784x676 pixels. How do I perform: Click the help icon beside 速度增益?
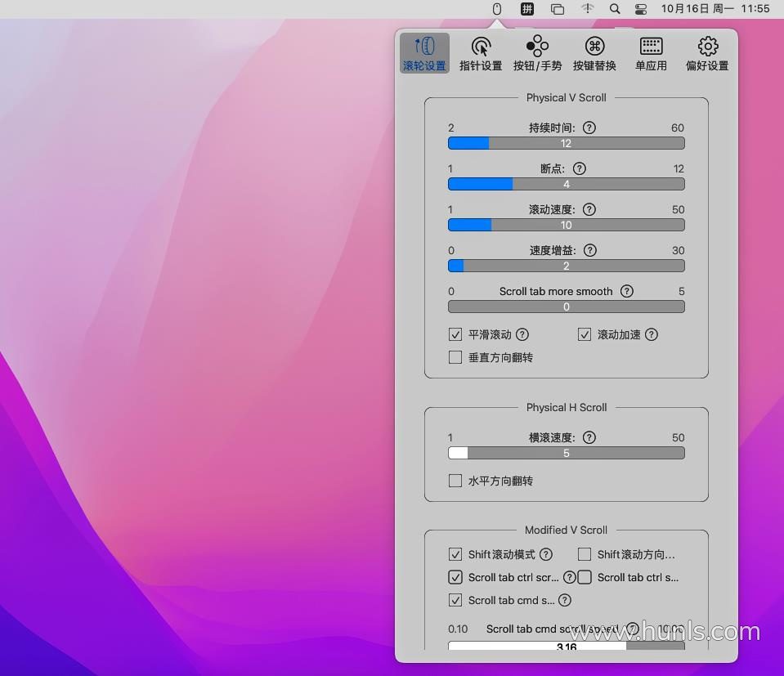pyautogui.click(x=590, y=250)
